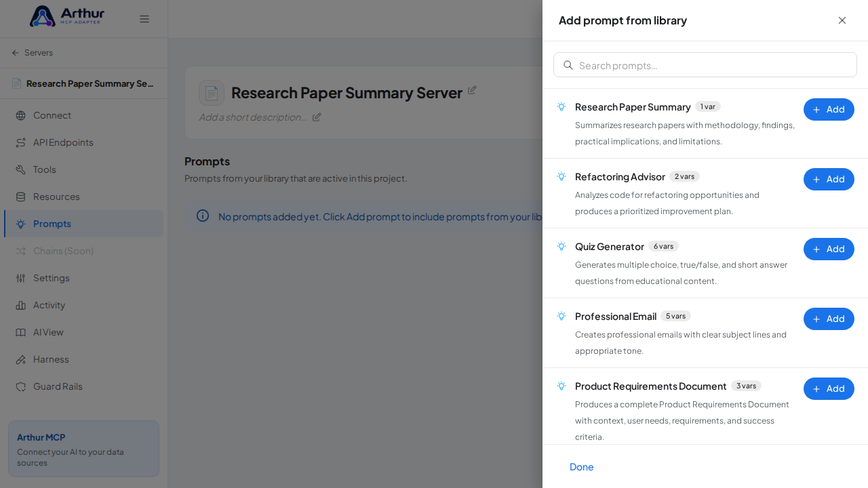
Task: Open the Harness section
Action: (83, 359)
